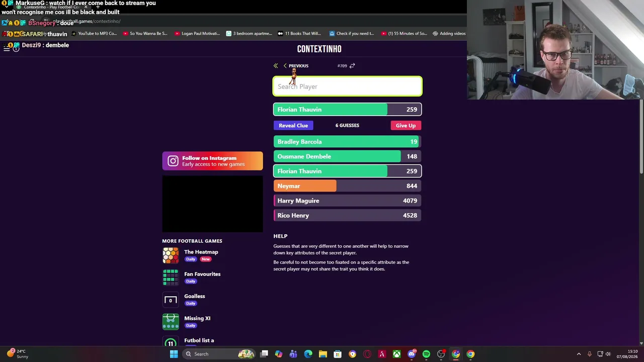Click Reveal Clue button
This screenshot has height=362, width=644.
[x=293, y=126]
